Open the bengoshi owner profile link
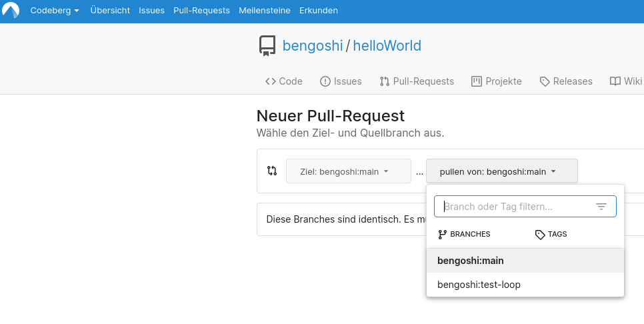 click(313, 45)
